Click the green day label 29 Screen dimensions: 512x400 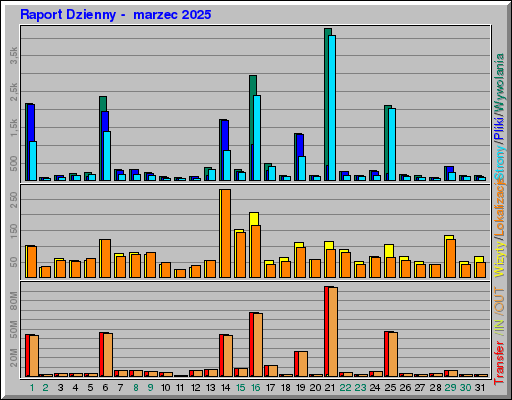pyautogui.click(x=450, y=388)
